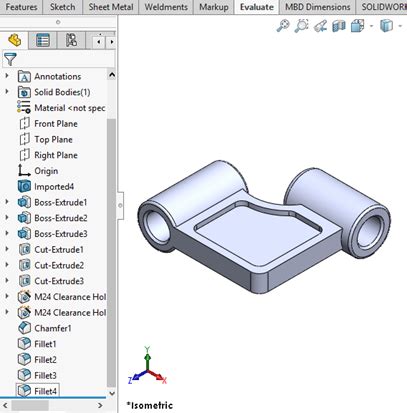This screenshot has height=413, width=407.
Task: Select the Evaluate tab
Action: tap(257, 7)
